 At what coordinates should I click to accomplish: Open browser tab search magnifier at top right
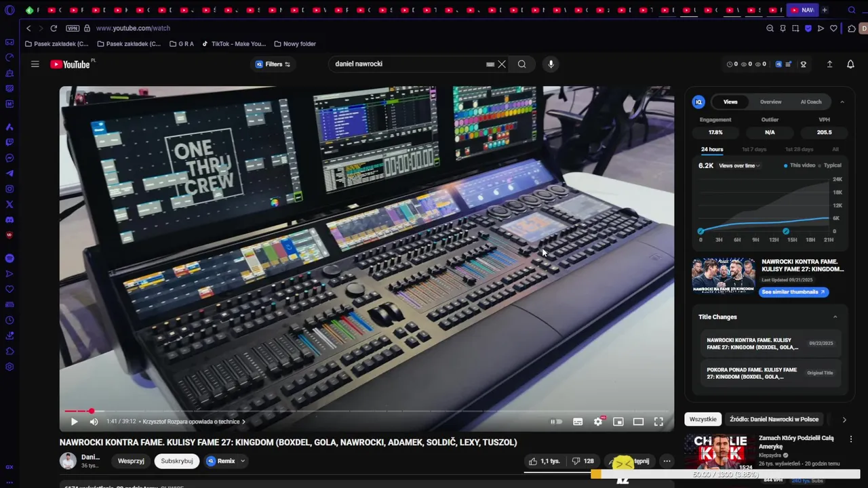click(852, 10)
